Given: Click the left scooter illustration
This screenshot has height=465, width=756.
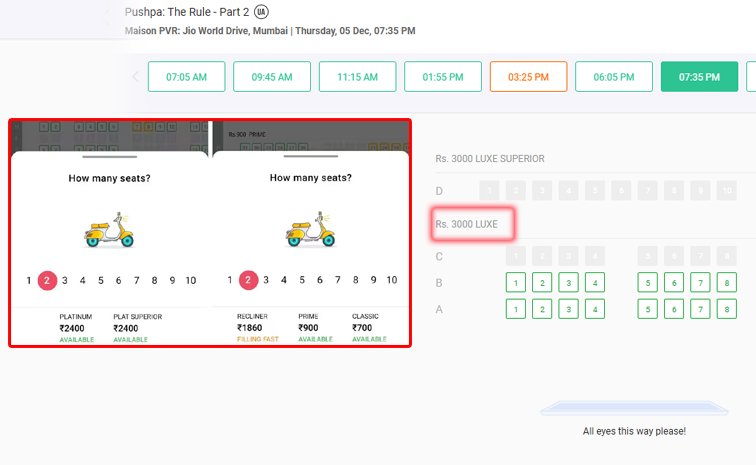Looking at the screenshot, I should pos(109,230).
